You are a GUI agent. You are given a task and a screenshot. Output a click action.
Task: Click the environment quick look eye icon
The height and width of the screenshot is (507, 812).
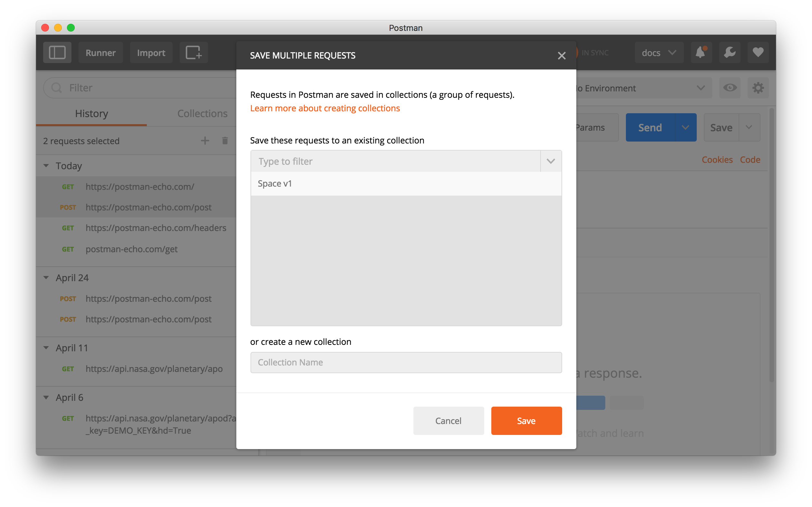pyautogui.click(x=730, y=88)
